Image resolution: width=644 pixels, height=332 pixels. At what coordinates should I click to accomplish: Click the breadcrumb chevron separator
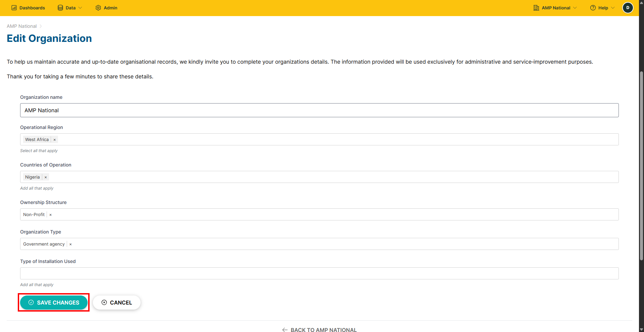pos(41,26)
